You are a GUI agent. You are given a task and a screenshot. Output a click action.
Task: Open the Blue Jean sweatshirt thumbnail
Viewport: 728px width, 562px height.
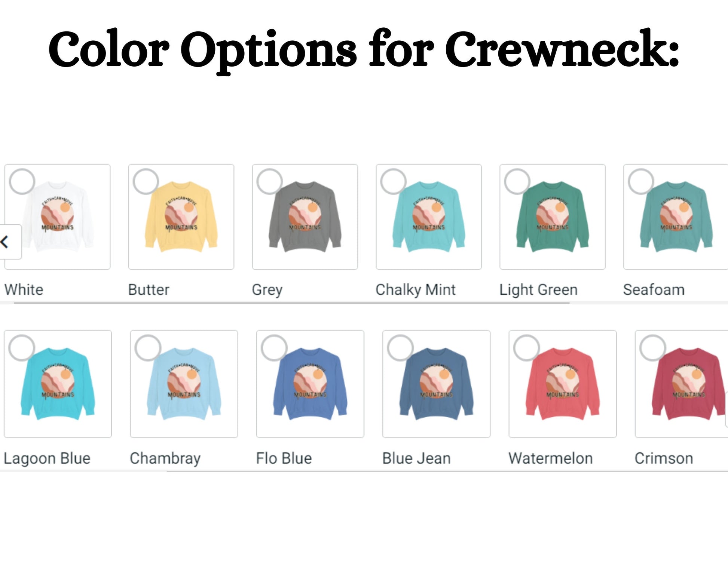(x=436, y=384)
